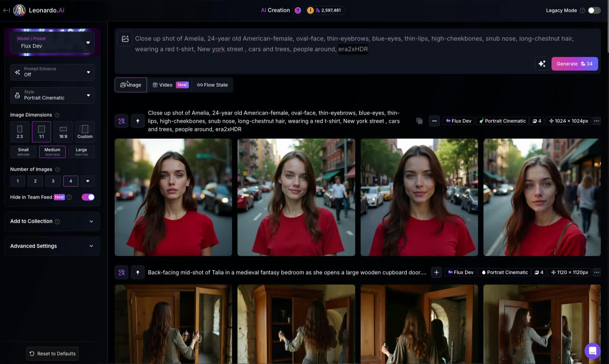
Task: Click the image count 4 tag on Amelia generation
Action: click(537, 121)
